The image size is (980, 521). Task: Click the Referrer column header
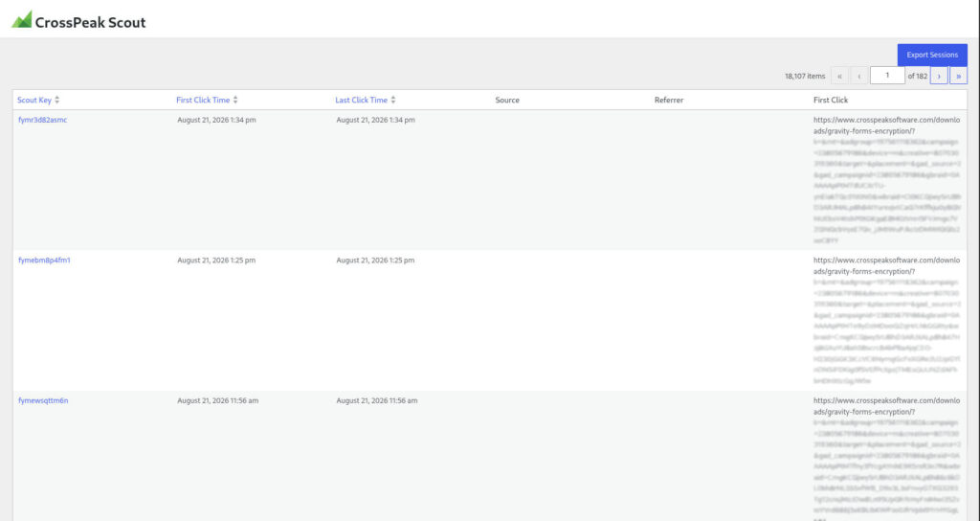(669, 100)
